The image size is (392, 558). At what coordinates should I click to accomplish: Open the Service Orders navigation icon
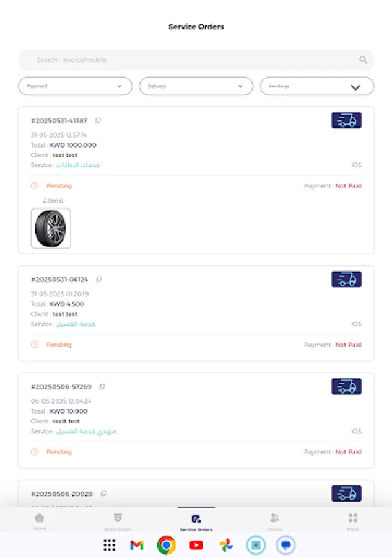pyautogui.click(x=196, y=518)
